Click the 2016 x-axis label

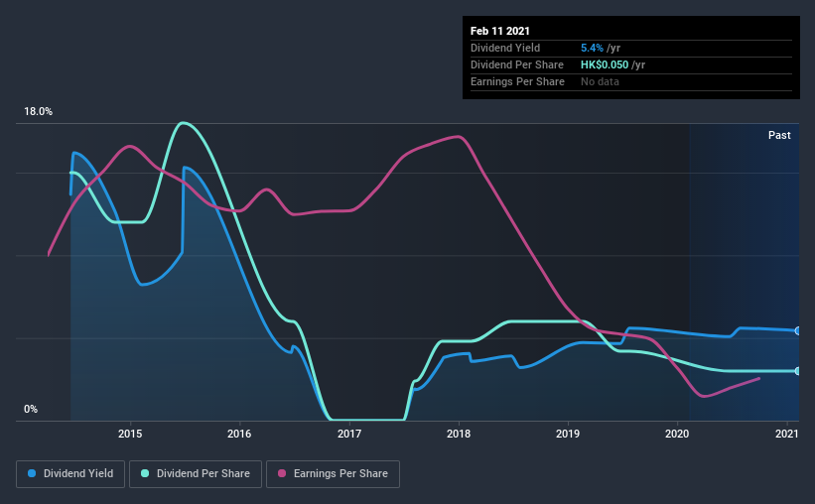(239, 434)
